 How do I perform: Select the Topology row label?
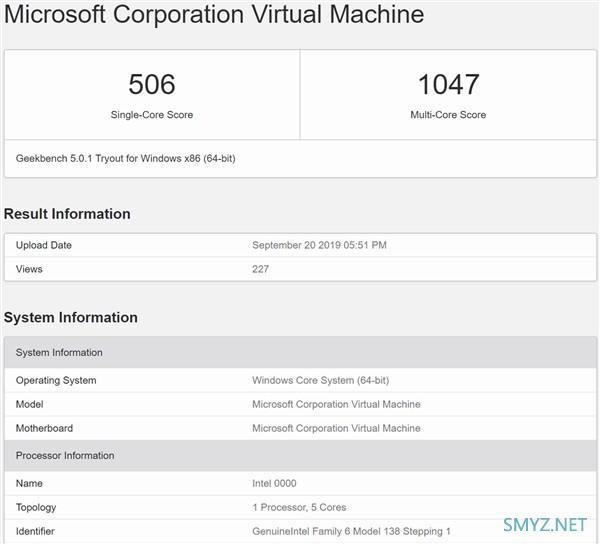tap(36, 508)
